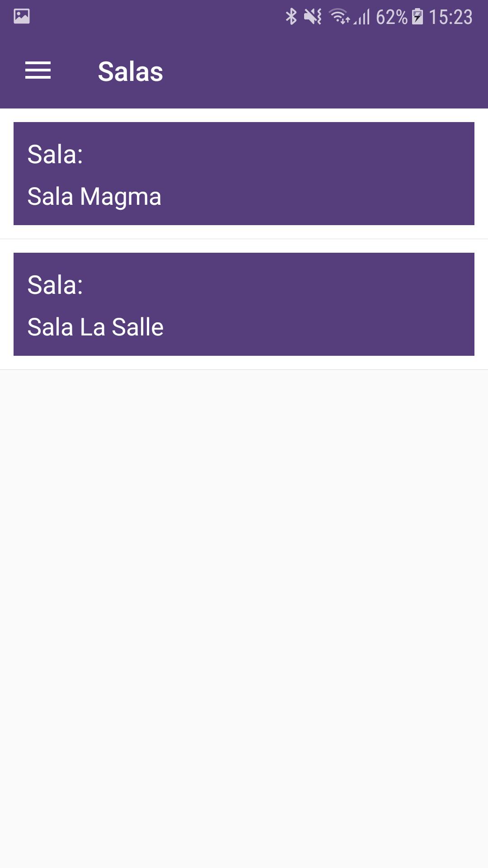
Task: Open the hamburger navigation menu
Action: coord(38,71)
